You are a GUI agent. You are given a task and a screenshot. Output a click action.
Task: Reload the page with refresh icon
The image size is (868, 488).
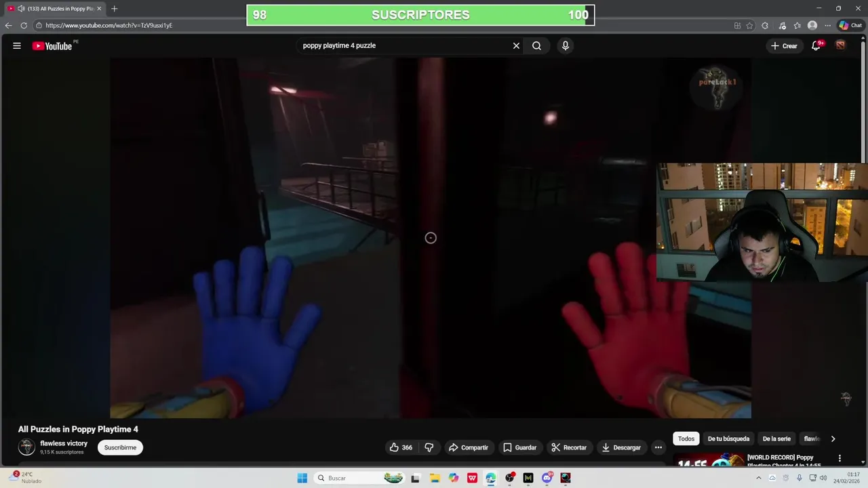[x=24, y=25]
